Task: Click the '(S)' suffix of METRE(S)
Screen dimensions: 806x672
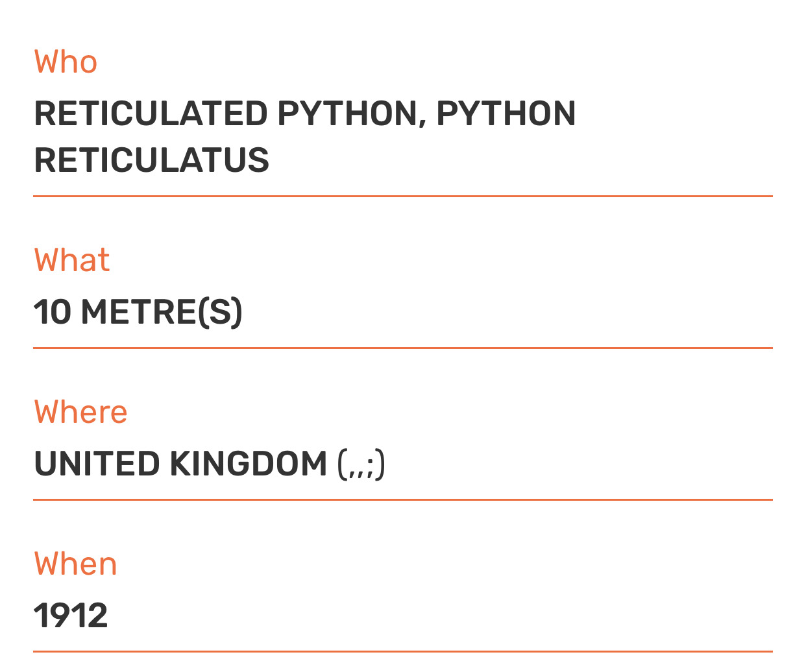Action: click(x=221, y=312)
